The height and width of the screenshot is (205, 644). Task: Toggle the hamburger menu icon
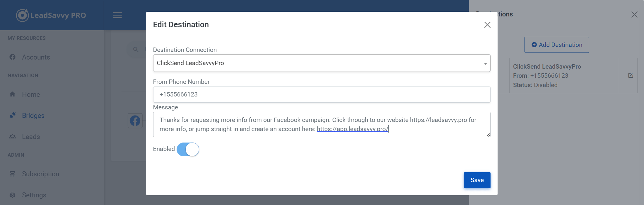click(117, 15)
